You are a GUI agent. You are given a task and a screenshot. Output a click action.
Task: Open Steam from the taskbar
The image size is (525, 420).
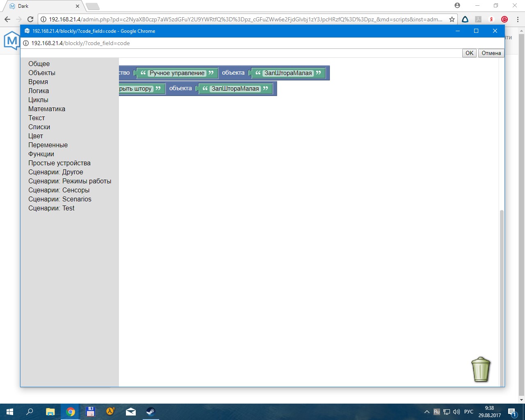pos(151,412)
